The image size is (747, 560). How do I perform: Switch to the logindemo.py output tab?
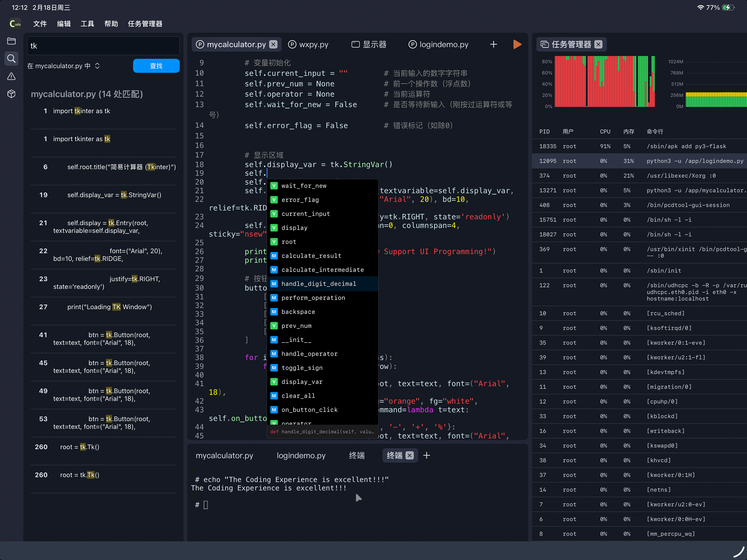(301, 455)
